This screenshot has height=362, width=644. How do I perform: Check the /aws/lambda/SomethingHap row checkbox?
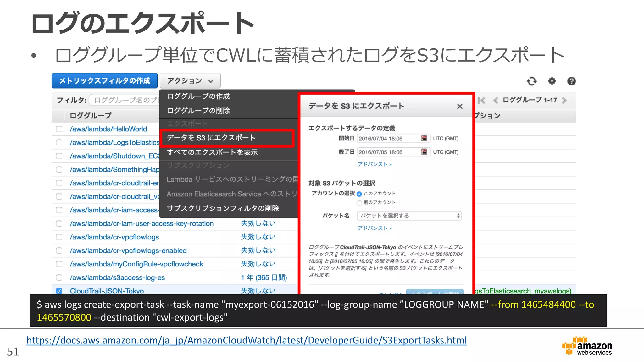[x=59, y=169]
